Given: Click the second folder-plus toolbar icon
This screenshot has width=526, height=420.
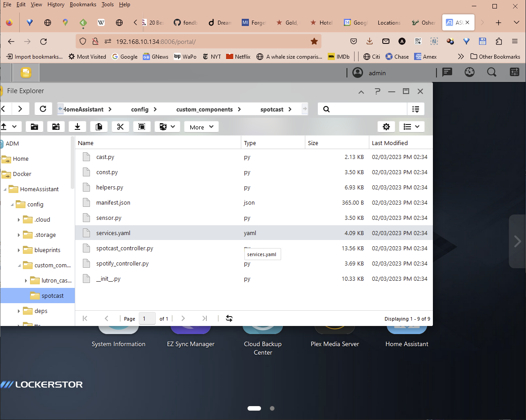Looking at the screenshot, I should click(x=56, y=127).
